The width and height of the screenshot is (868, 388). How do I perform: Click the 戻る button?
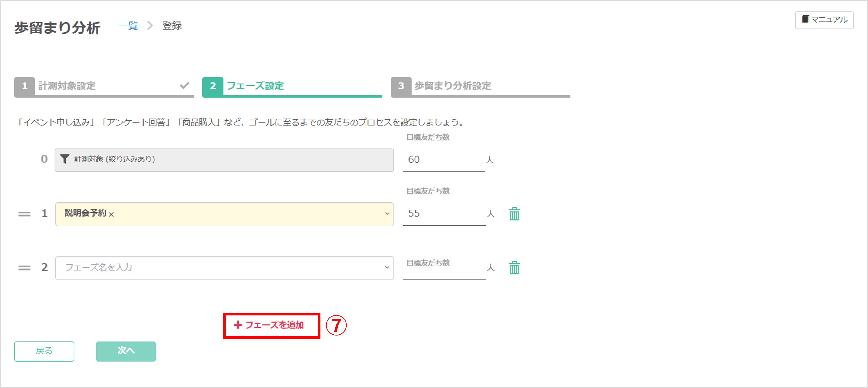tap(44, 351)
